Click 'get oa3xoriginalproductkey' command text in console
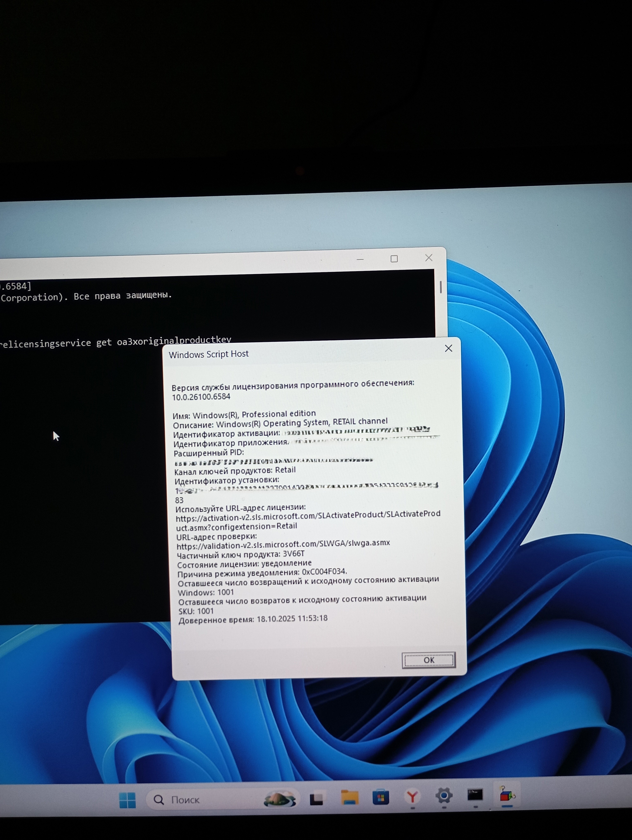The width and height of the screenshot is (632, 840). coord(164,341)
